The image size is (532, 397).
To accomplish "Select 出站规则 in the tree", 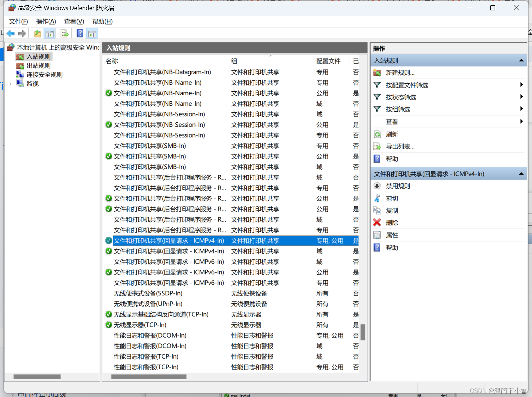I will (x=38, y=66).
